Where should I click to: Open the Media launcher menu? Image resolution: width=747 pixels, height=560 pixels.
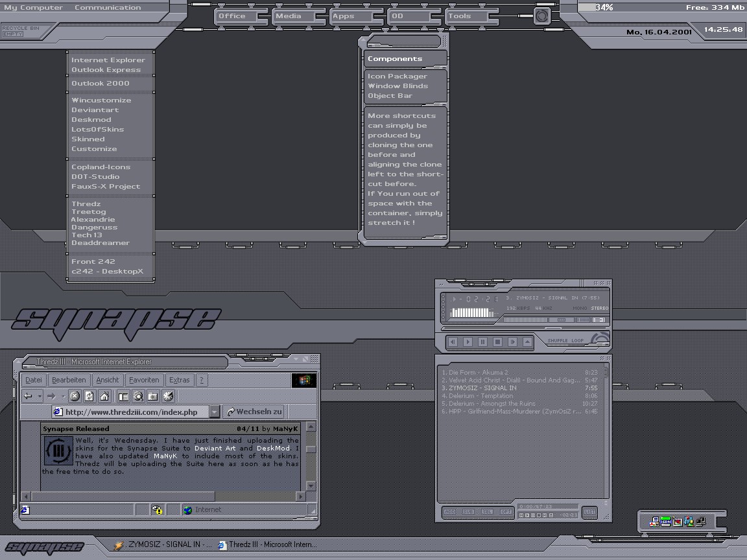(x=293, y=16)
